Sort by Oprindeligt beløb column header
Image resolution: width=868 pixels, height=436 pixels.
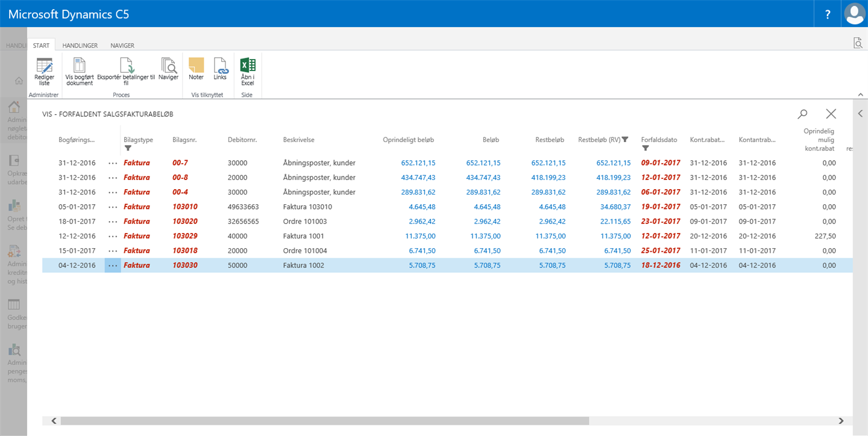409,140
